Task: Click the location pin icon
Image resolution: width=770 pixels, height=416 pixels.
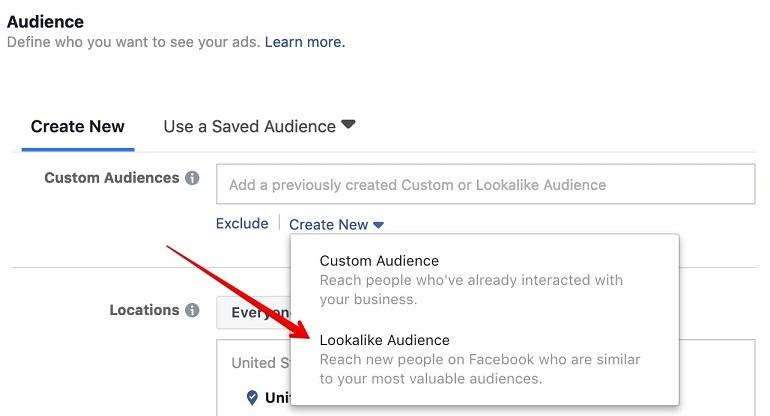Action: click(x=252, y=397)
